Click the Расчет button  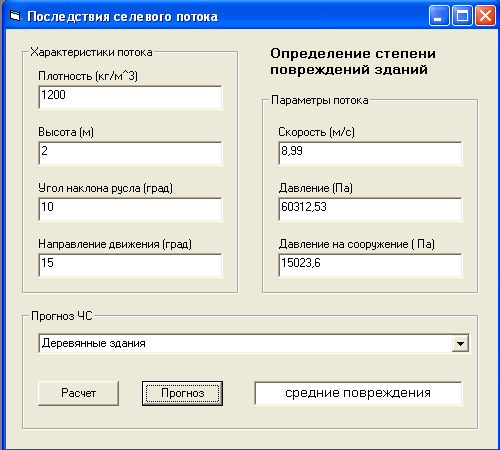coord(78,393)
